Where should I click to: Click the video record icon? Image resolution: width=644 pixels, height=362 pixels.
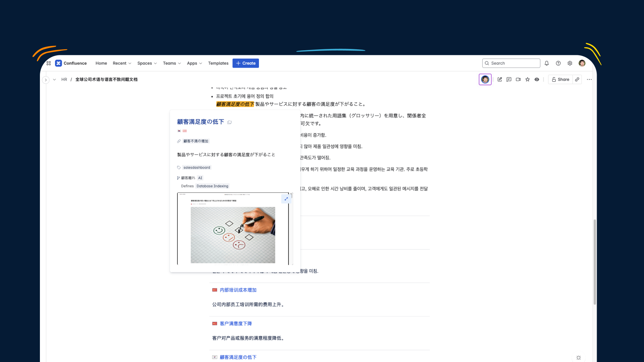(x=518, y=79)
